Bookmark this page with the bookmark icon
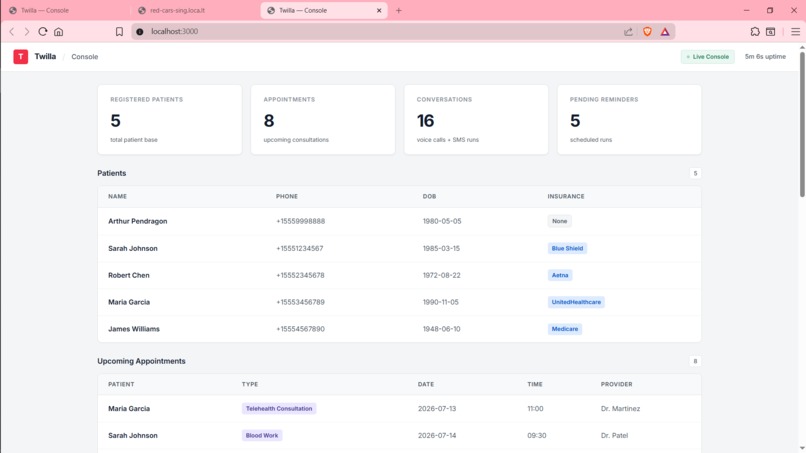The height and width of the screenshot is (453, 806). (119, 32)
